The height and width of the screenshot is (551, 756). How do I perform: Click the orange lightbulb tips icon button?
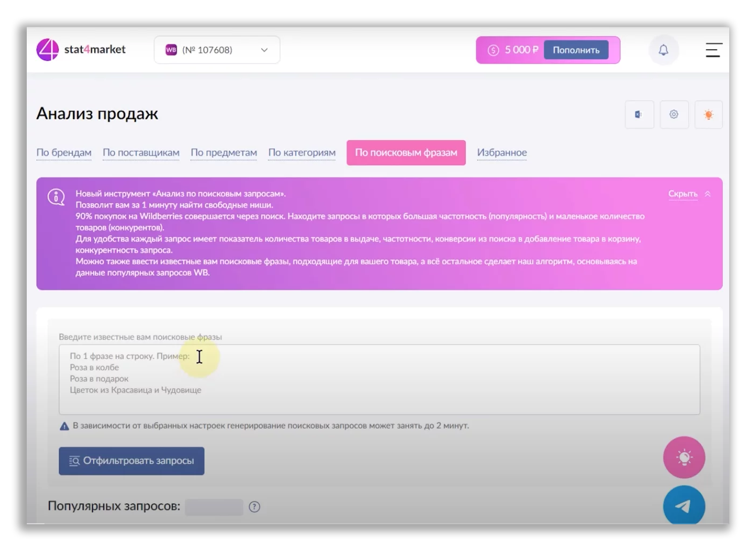(708, 114)
